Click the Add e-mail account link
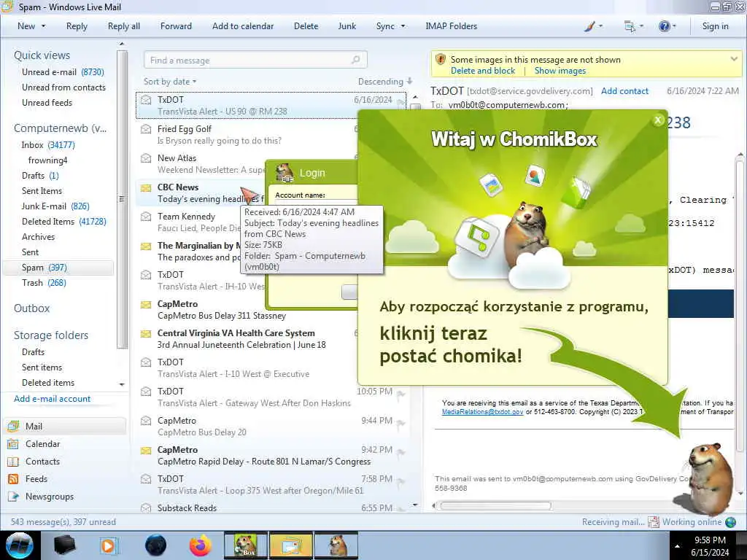The width and height of the screenshot is (747, 560). click(52, 399)
